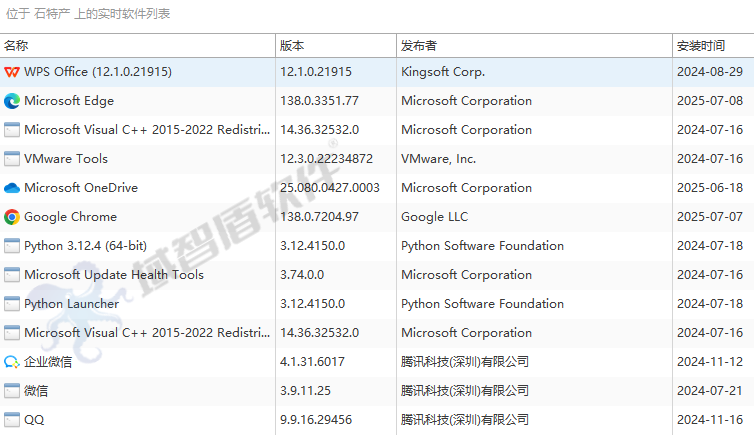Image resolution: width=754 pixels, height=441 pixels.
Task: Select the 企业微信 name entry
Action: [48, 362]
